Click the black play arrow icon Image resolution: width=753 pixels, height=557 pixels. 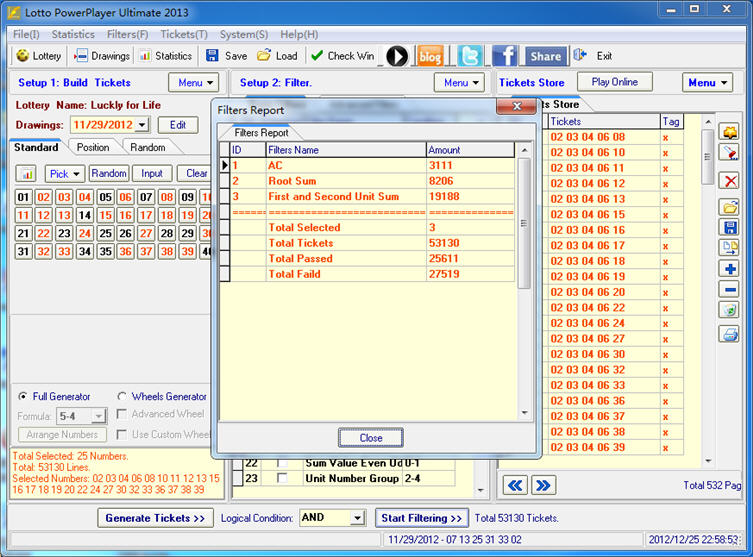coord(397,56)
